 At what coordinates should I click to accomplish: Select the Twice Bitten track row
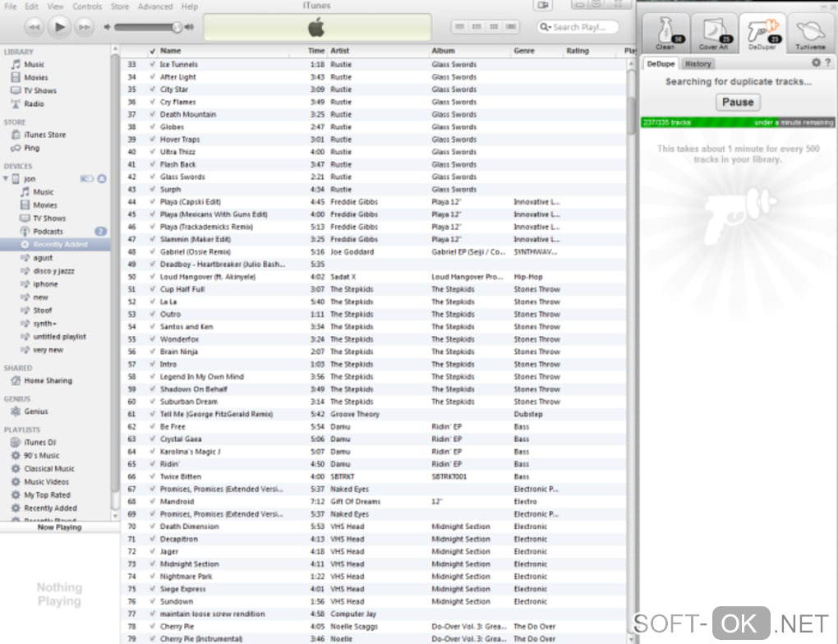click(x=373, y=476)
